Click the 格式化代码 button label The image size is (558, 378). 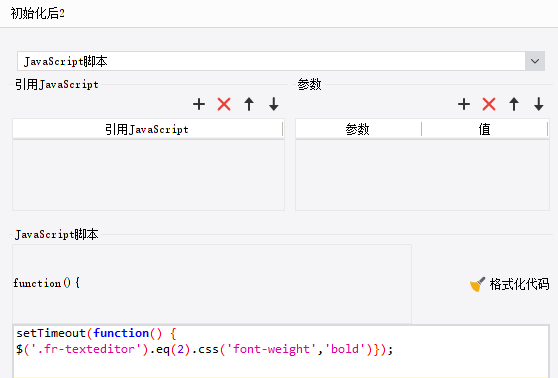[x=519, y=284]
